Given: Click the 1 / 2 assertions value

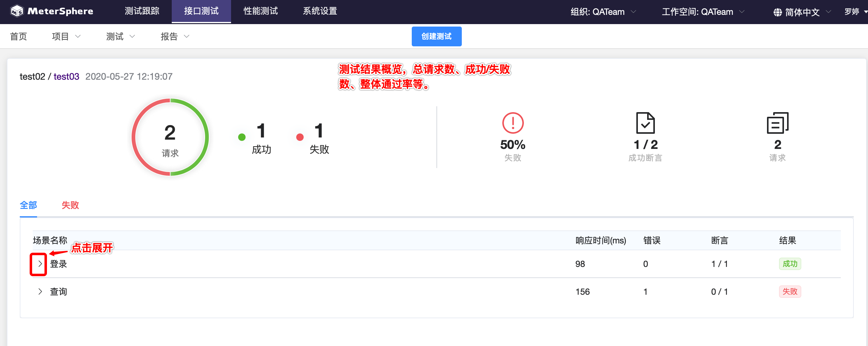Looking at the screenshot, I should pos(645,145).
